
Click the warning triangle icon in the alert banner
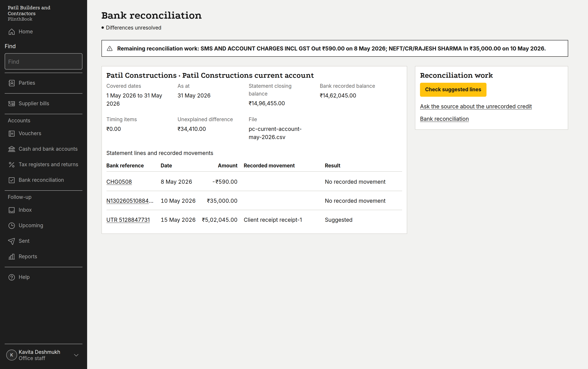click(x=110, y=49)
